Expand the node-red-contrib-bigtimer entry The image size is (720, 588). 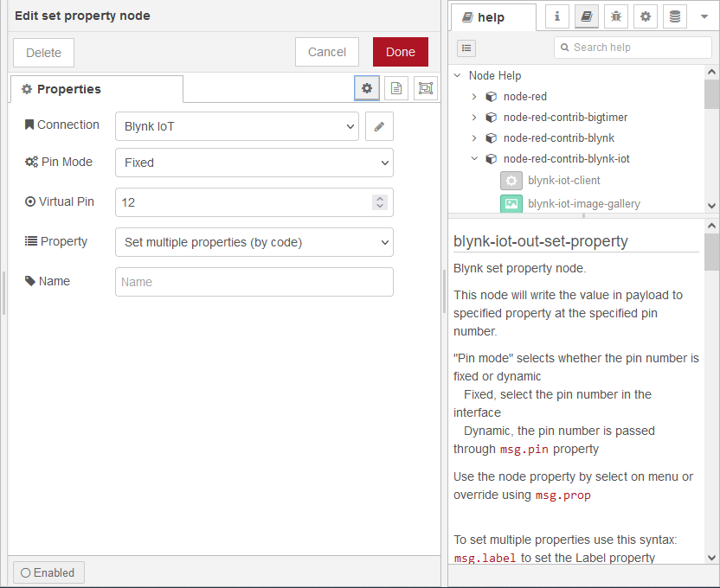point(474,118)
